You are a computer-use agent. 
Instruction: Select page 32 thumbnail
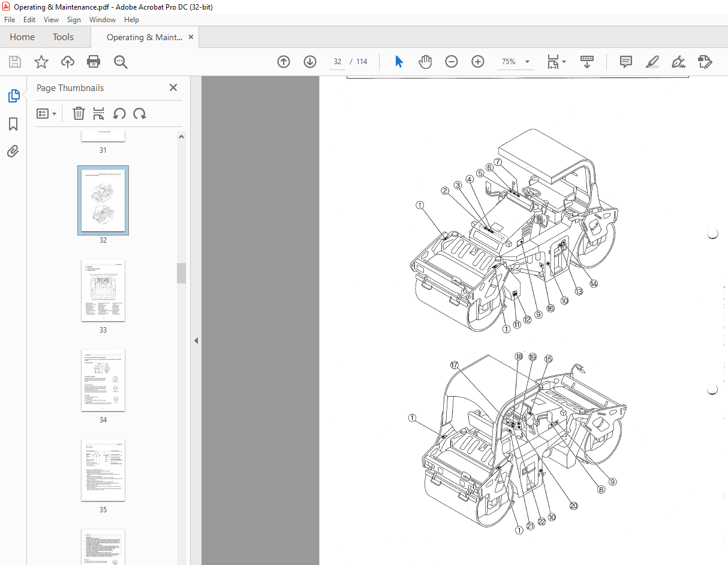click(103, 201)
